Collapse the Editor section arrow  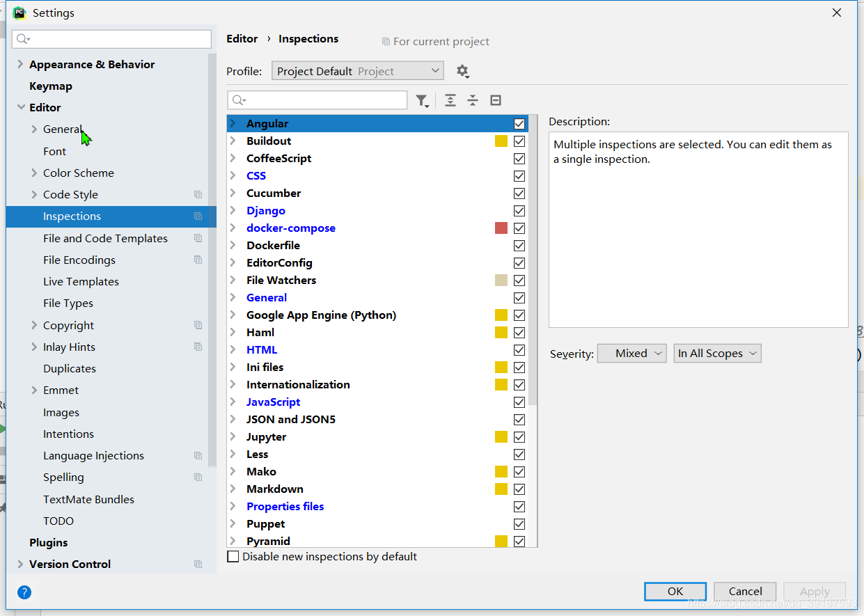click(x=20, y=107)
